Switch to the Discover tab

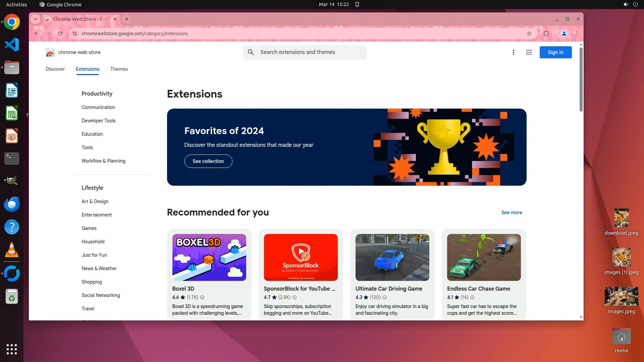[55, 69]
